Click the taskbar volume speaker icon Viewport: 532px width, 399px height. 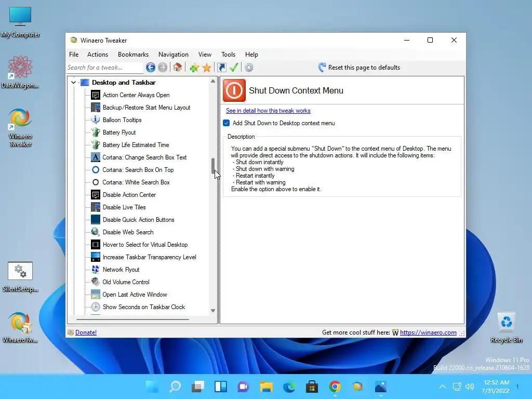coord(470,387)
